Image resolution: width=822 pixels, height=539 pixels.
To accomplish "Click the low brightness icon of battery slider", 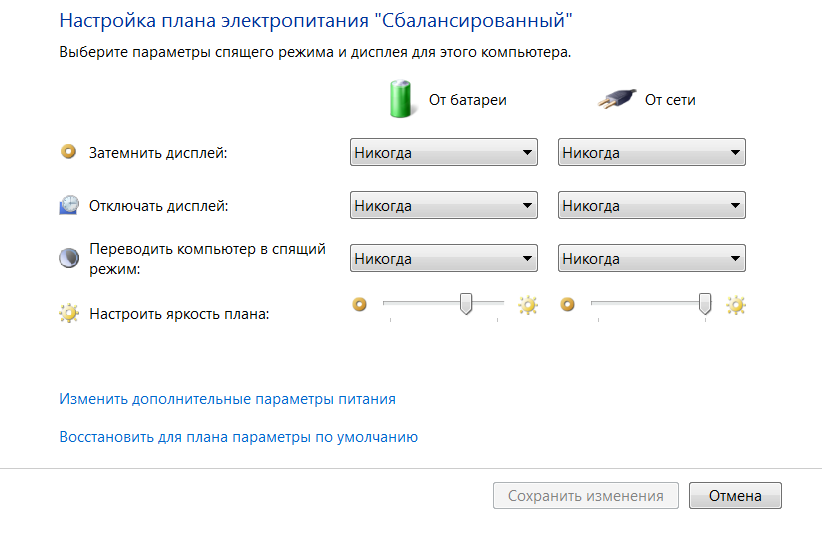I will (360, 305).
